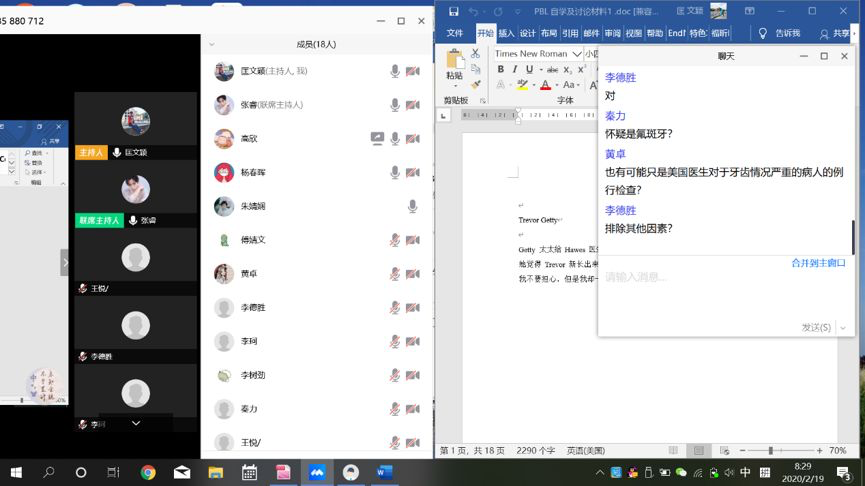Click the Undo arrow in Word title bar
865x486 pixels.
pyautogui.click(x=473, y=12)
